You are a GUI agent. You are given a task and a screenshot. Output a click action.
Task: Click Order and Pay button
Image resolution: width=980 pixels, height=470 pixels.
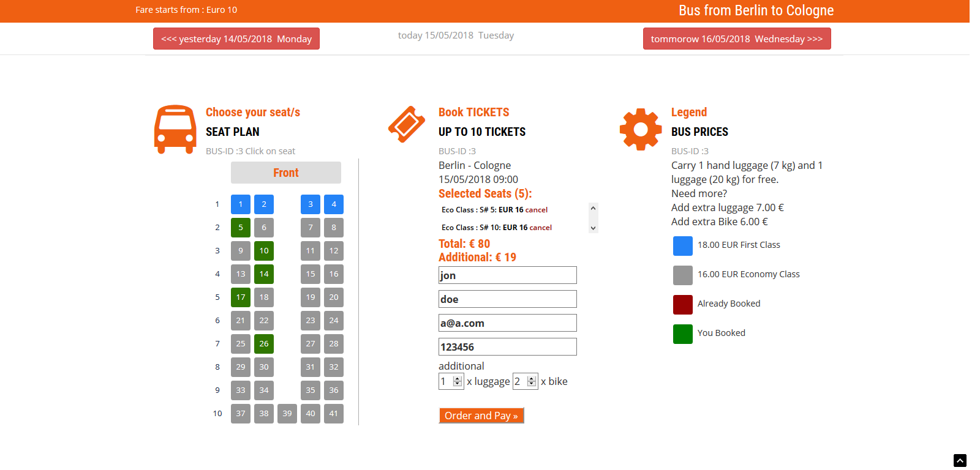coord(481,416)
